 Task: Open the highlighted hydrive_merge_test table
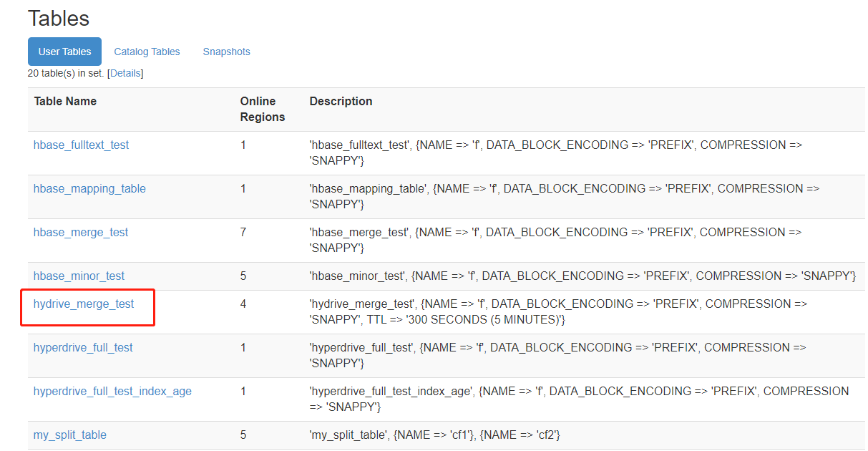pos(84,304)
